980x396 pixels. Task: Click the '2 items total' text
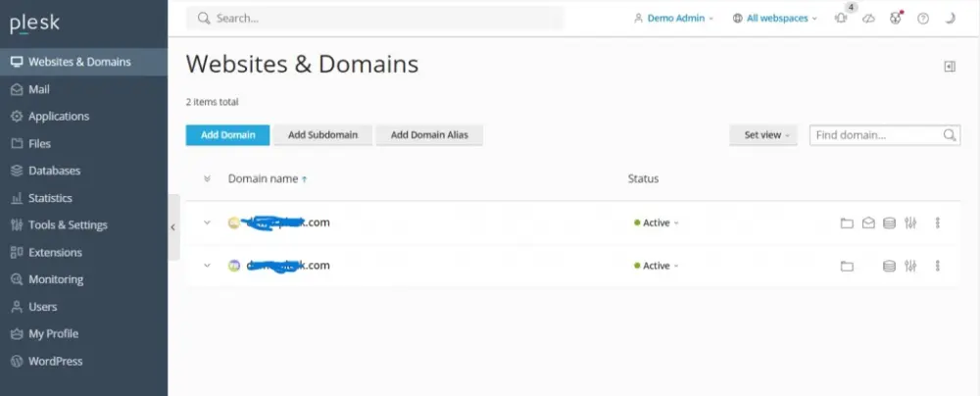(212, 102)
